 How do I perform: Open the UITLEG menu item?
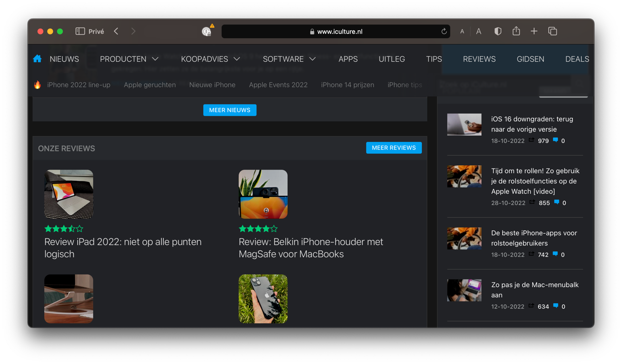[x=392, y=59]
